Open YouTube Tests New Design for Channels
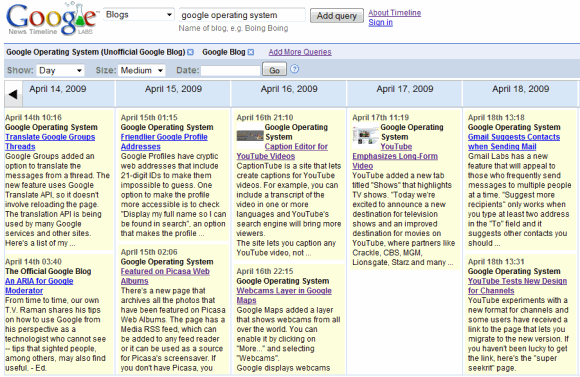This screenshot has height=377, width=580. point(517,286)
